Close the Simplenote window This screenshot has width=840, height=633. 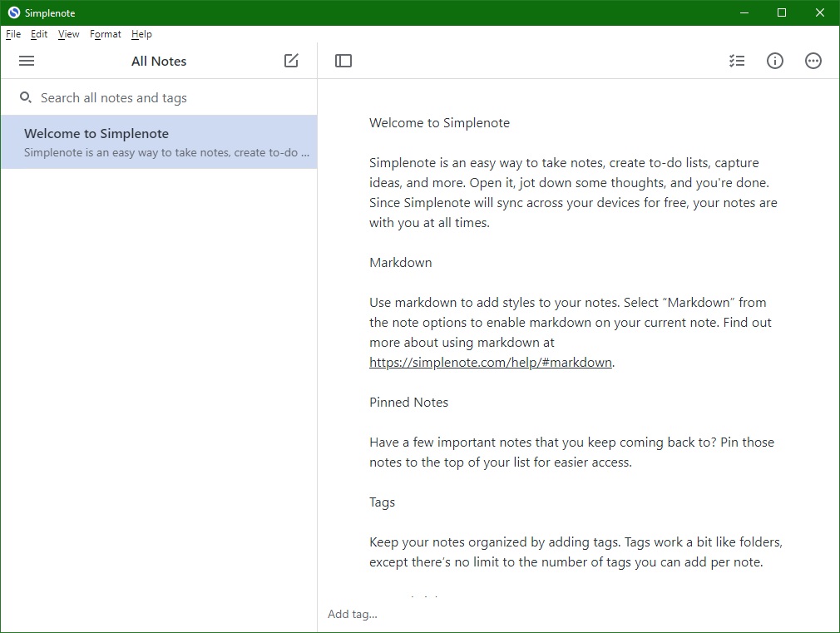click(x=820, y=12)
